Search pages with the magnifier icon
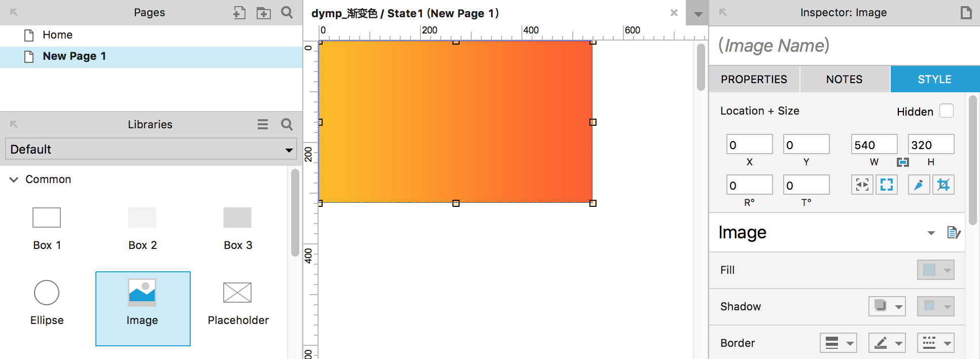 pyautogui.click(x=287, y=13)
